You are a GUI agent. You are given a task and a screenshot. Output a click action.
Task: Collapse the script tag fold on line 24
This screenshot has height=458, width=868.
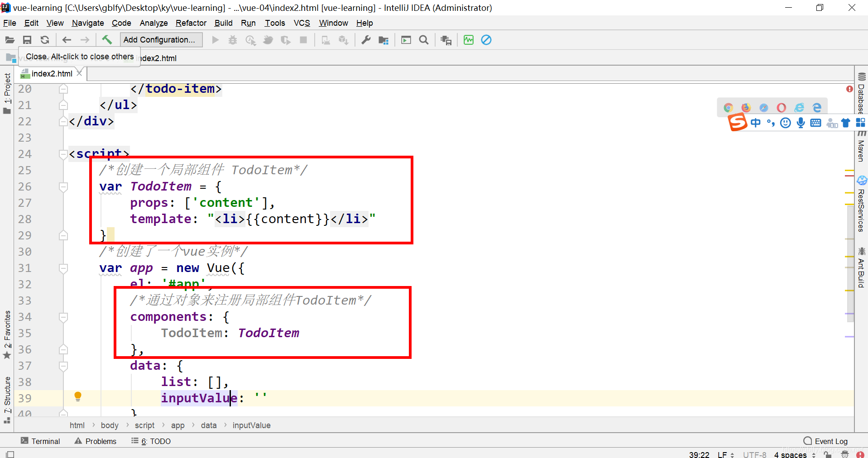click(63, 154)
